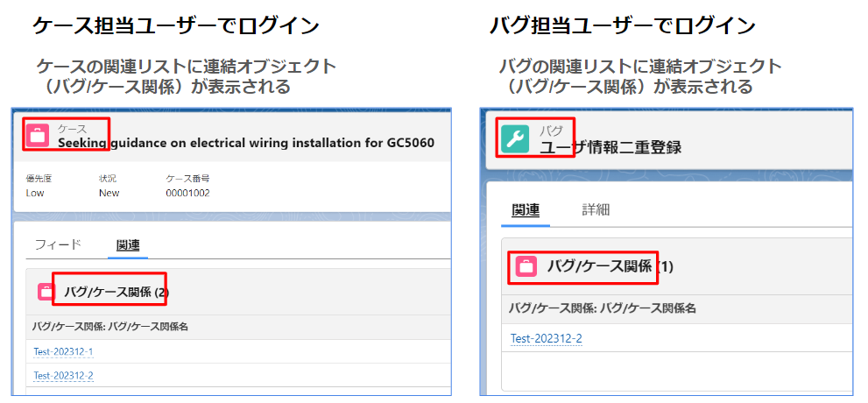The height and width of the screenshot is (403, 868).
Task: Click column header in bug related list
Action: click(603, 309)
